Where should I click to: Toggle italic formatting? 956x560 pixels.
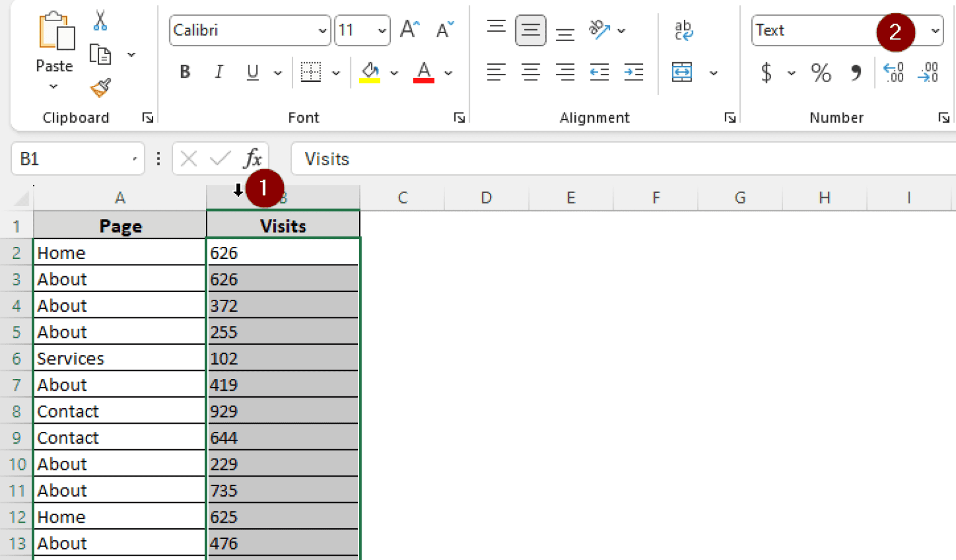[218, 72]
